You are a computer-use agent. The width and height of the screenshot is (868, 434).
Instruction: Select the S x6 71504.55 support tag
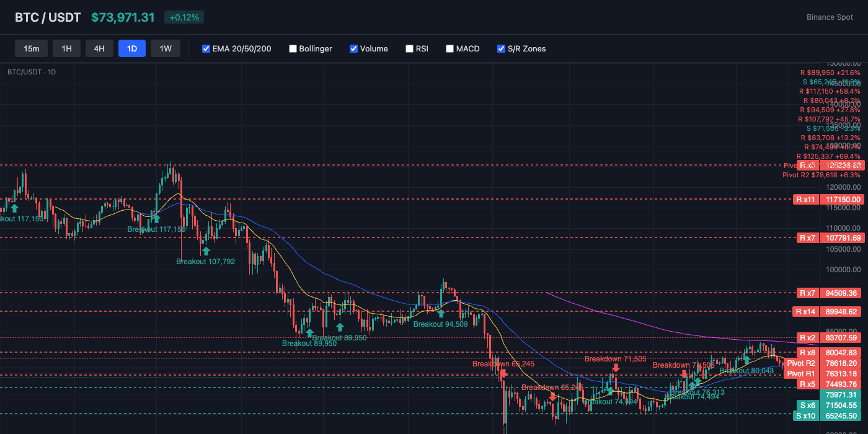click(830, 405)
